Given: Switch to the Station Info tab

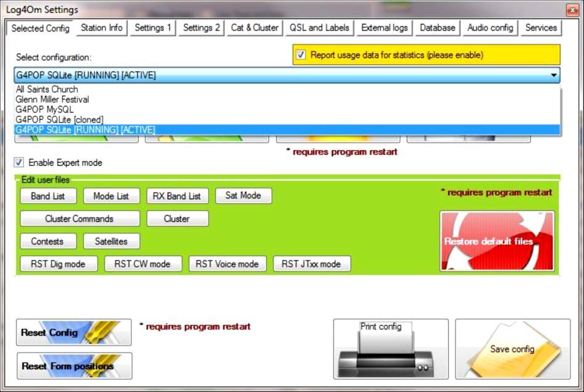Looking at the screenshot, I should point(102,28).
